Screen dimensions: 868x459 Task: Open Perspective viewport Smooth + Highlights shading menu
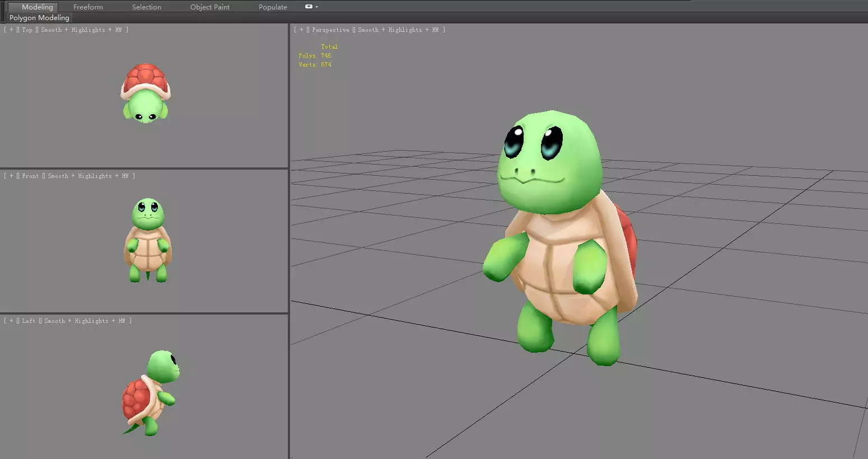point(398,30)
